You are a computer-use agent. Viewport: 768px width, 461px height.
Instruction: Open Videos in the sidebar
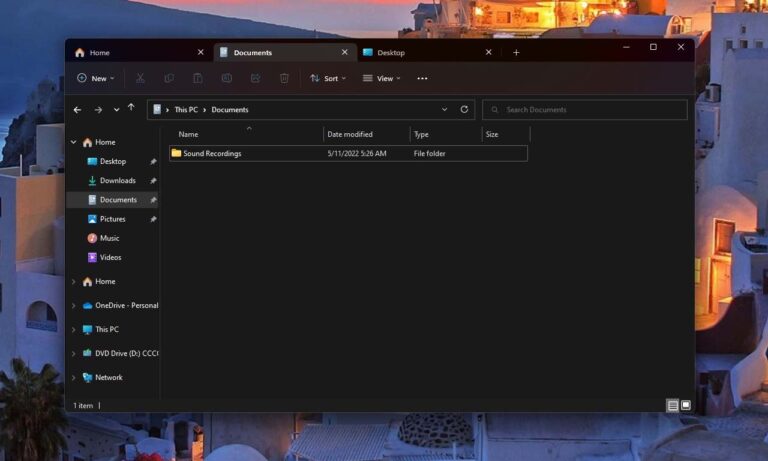pos(113,257)
